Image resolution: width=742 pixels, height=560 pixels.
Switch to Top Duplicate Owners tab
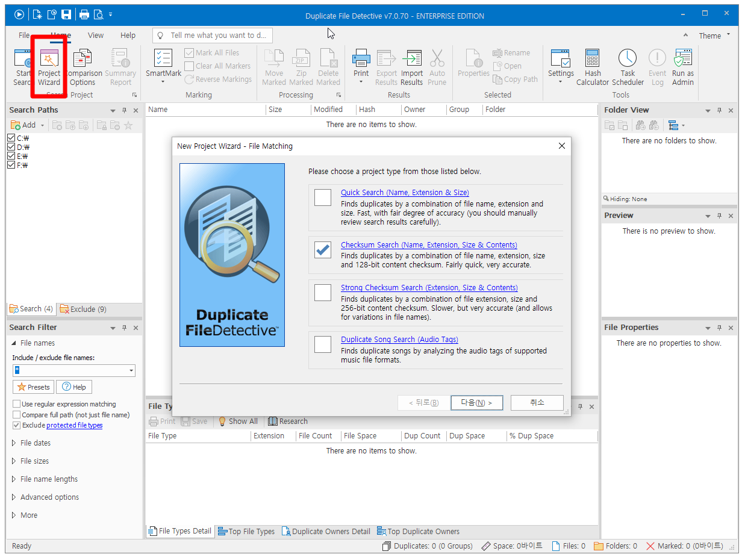pos(418,531)
